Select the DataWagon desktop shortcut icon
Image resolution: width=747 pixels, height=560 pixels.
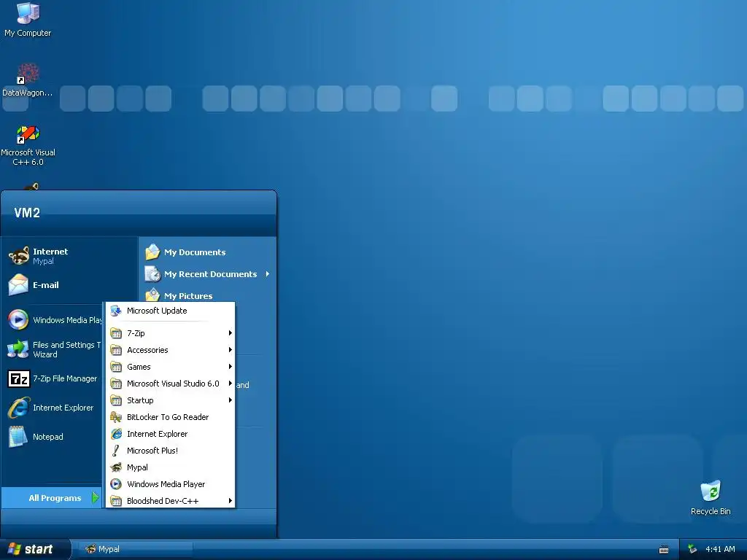(28, 80)
